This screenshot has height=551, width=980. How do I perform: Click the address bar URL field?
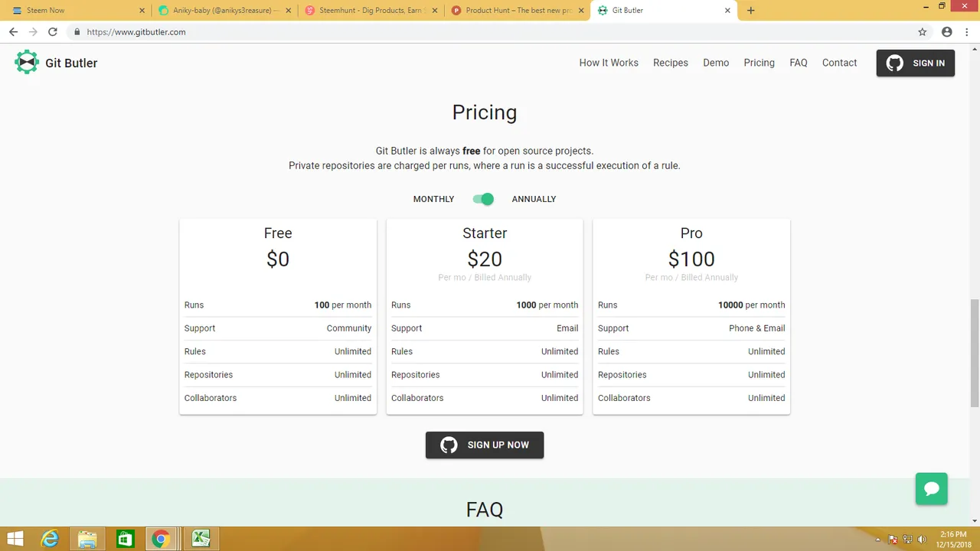490,32
